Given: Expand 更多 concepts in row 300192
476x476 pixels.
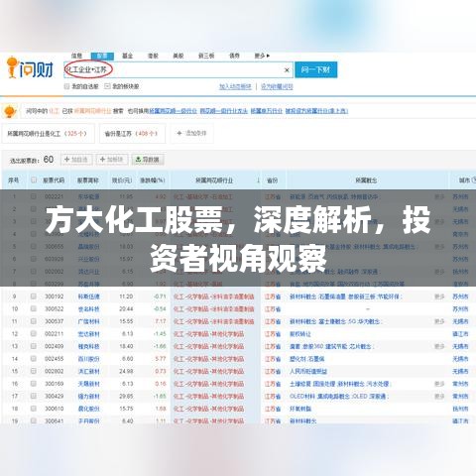Looking at the screenshot, I should click(439, 297).
